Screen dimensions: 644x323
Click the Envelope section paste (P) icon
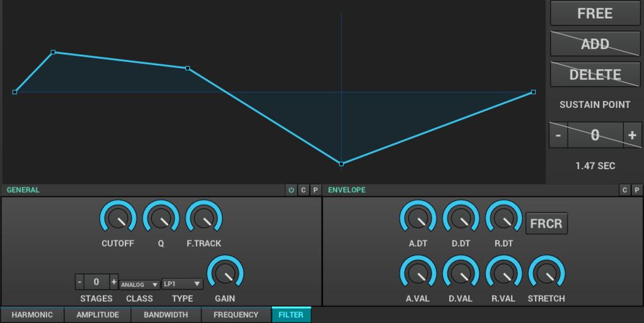coord(637,190)
